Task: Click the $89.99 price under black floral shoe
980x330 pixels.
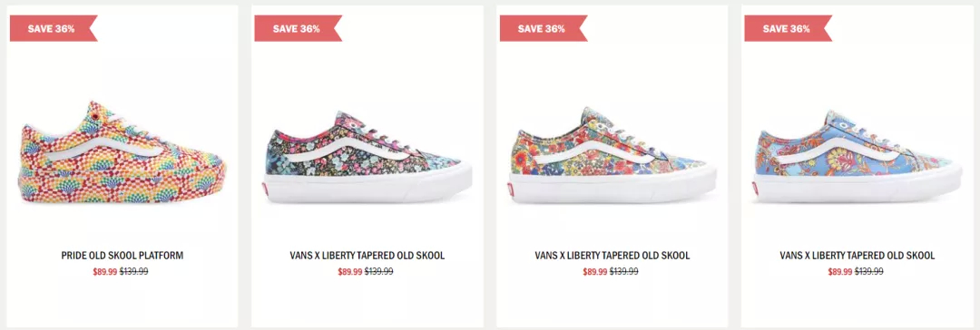Action: click(x=350, y=272)
